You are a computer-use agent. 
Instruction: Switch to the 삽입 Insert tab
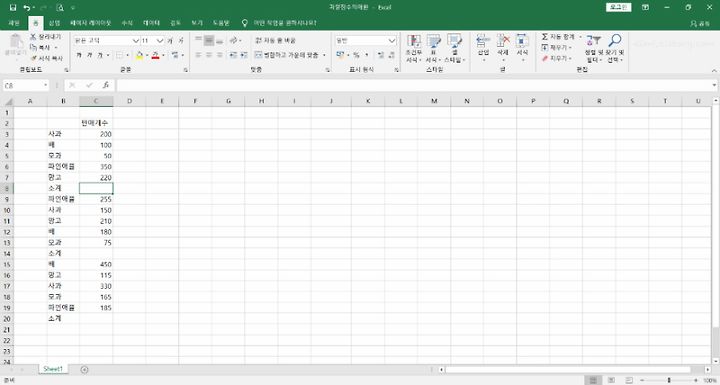54,23
